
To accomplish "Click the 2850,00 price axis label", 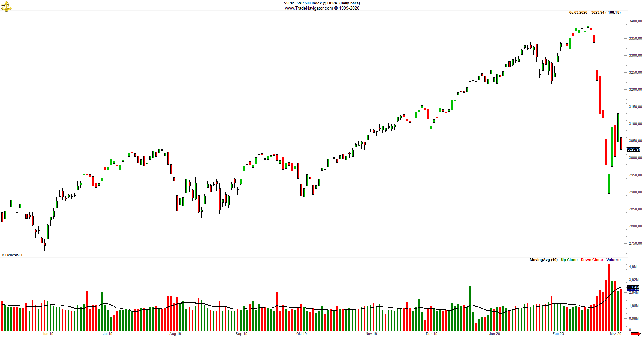I will [x=635, y=209].
